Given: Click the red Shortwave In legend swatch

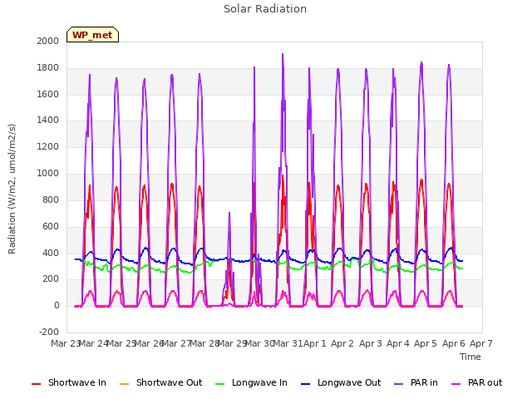Looking at the screenshot, I should pos(36,384).
